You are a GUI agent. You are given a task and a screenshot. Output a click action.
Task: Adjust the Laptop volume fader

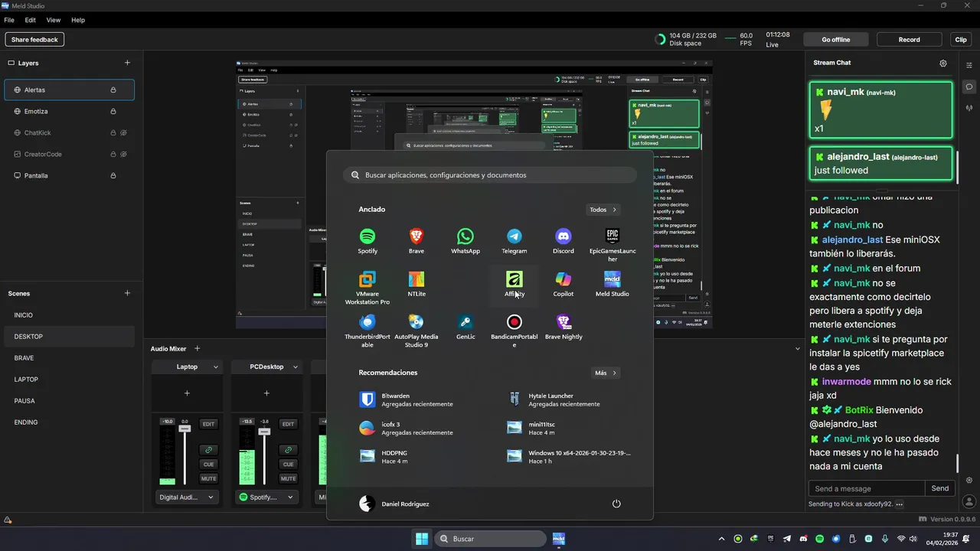[x=185, y=429]
